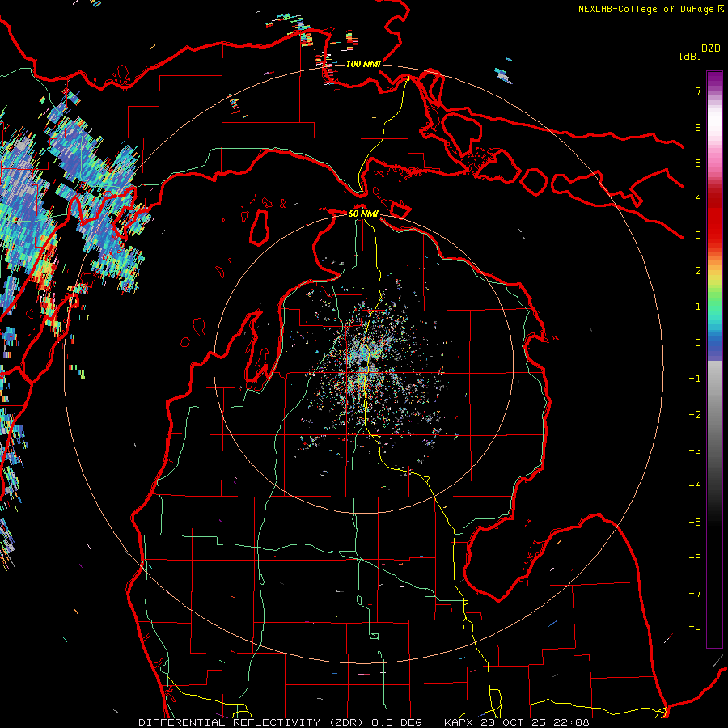Click the -5 value on the color scale
The image size is (728, 728).
pos(695,523)
